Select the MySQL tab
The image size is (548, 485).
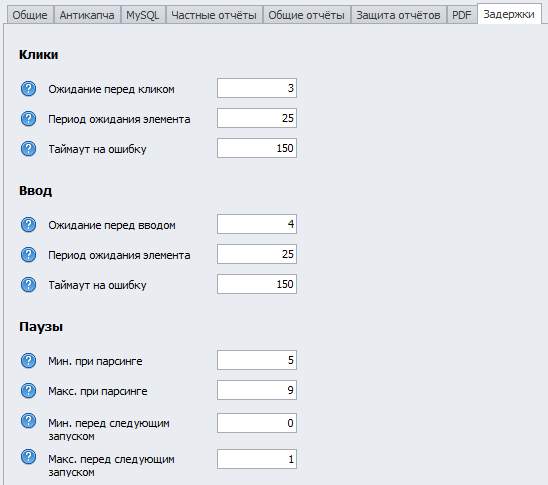point(143,15)
